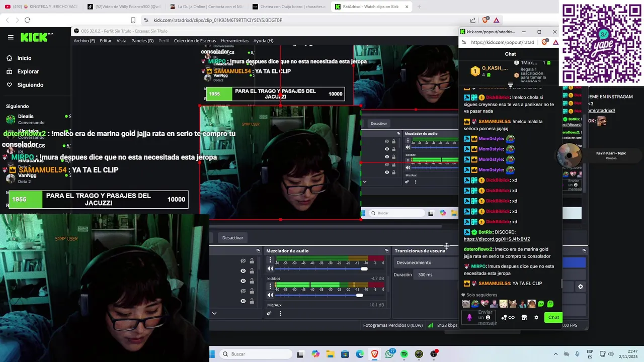This screenshot has width=644, height=362.
Task: Mute the kickbot audio channel speaker
Action: point(270,295)
